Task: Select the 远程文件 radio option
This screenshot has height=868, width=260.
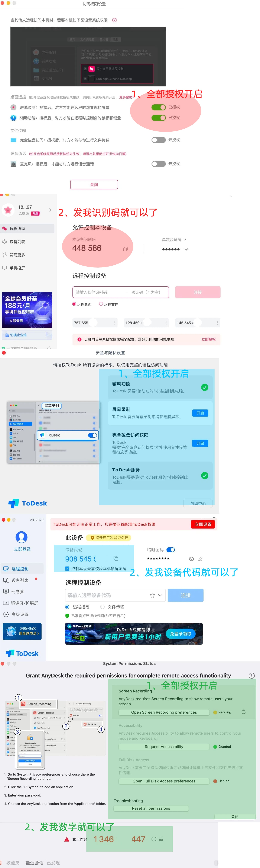Action: tap(101, 304)
